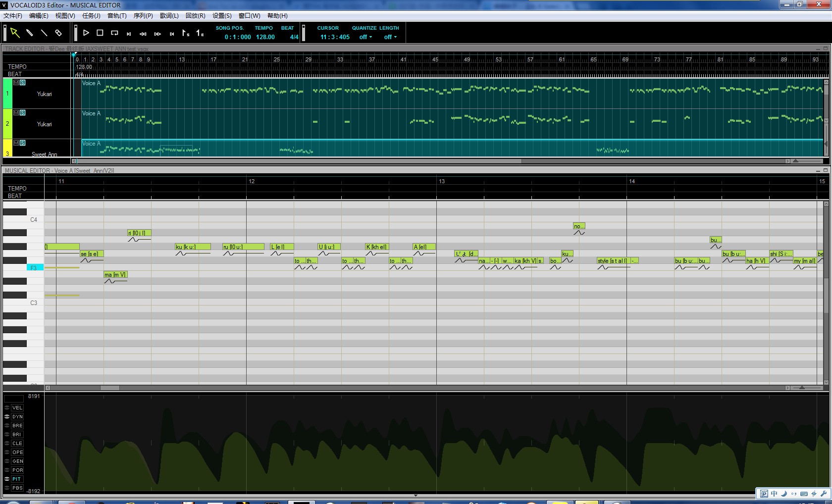Jump to song end button

pyautogui.click(x=172, y=34)
